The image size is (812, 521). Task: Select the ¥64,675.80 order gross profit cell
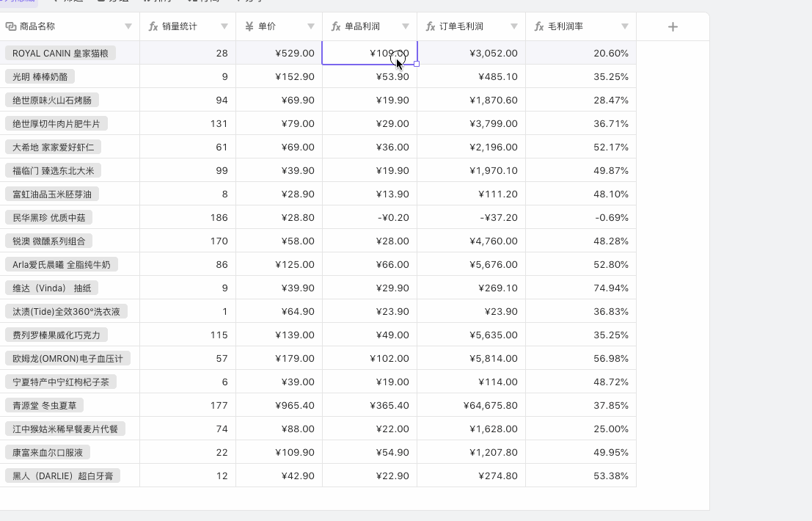pyautogui.click(x=471, y=405)
